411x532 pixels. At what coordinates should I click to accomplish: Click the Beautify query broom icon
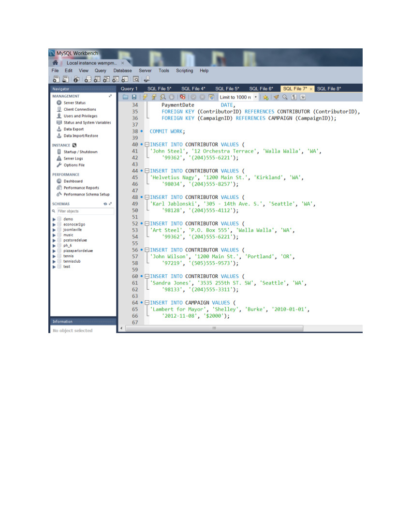tap(276, 97)
